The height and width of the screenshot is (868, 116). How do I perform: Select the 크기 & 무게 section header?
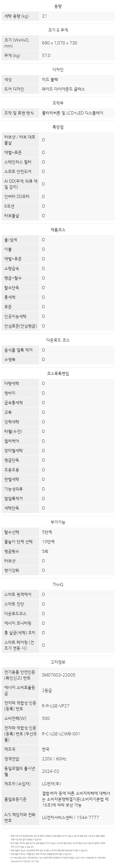(x=58, y=30)
